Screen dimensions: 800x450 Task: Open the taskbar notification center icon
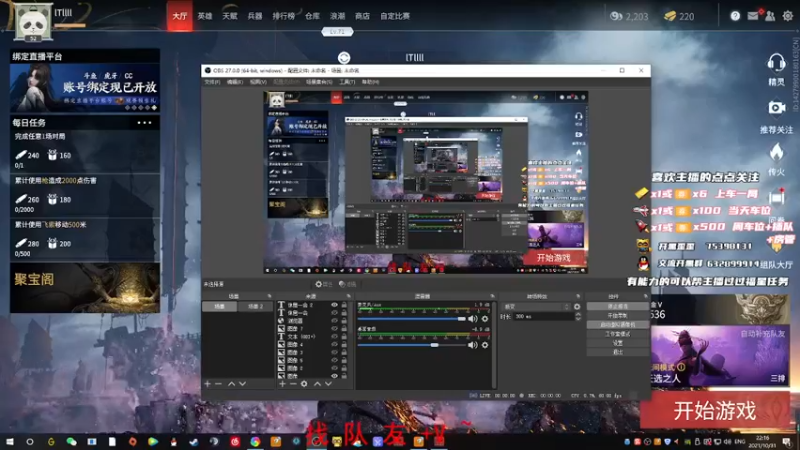[787, 442]
